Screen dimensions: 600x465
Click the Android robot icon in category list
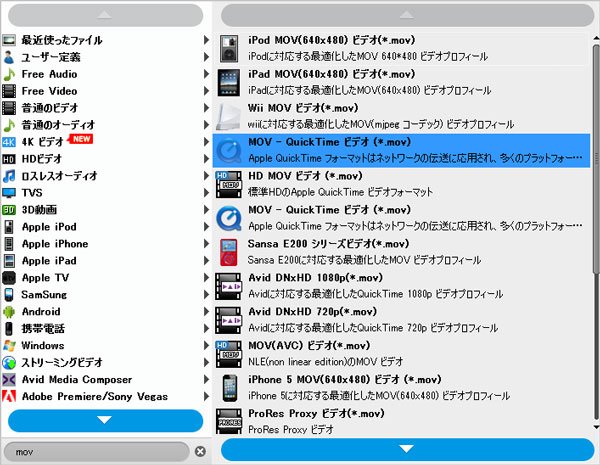coord(9,312)
